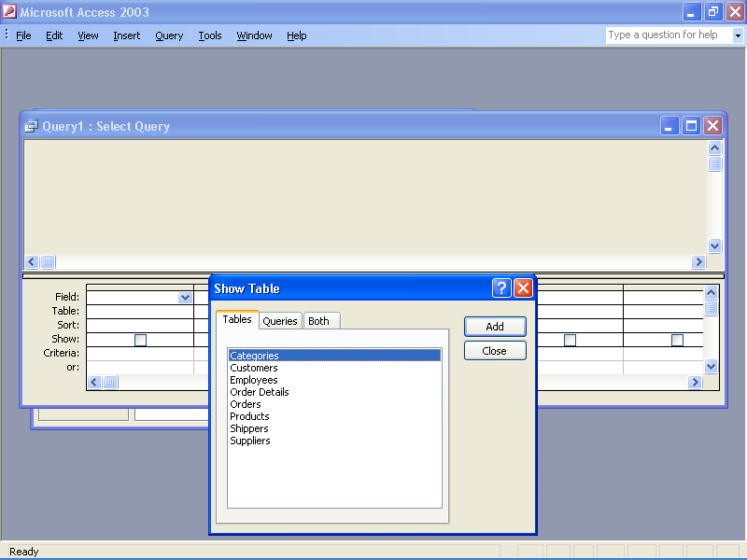Maximize the Query1 Select Query window

coord(691,126)
